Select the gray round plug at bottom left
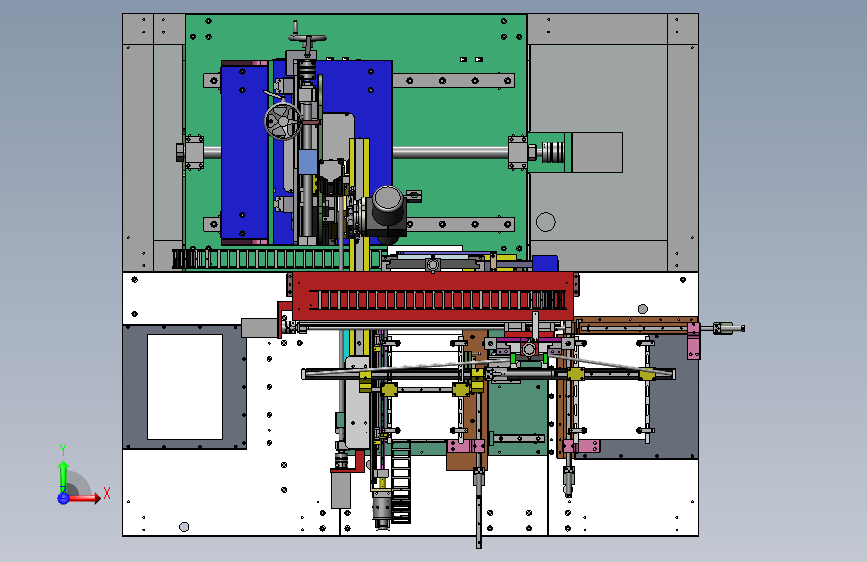867x562 pixels. [x=184, y=527]
